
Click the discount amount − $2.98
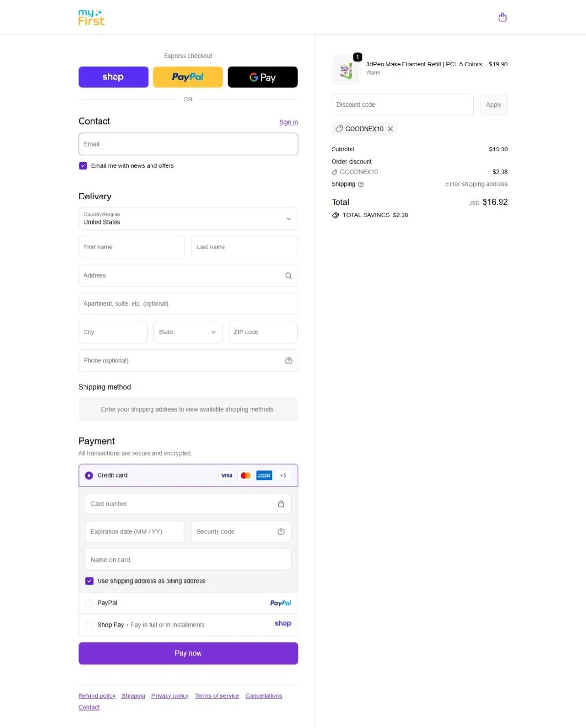[x=498, y=172]
